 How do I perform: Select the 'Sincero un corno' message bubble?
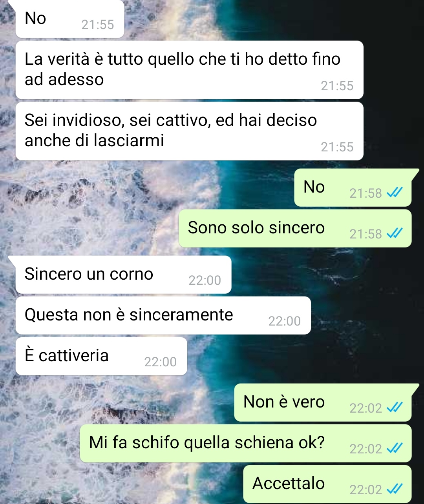click(123, 275)
